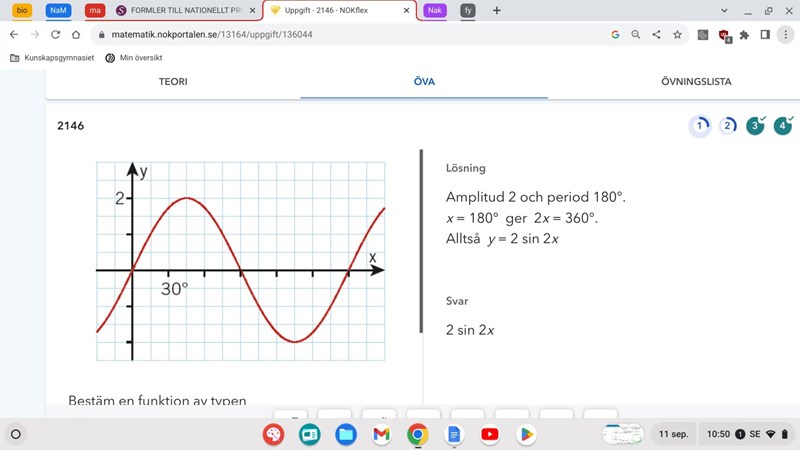Image resolution: width=800 pixels, height=450 pixels.
Task: Click the share icon in address bar
Action: (x=656, y=34)
